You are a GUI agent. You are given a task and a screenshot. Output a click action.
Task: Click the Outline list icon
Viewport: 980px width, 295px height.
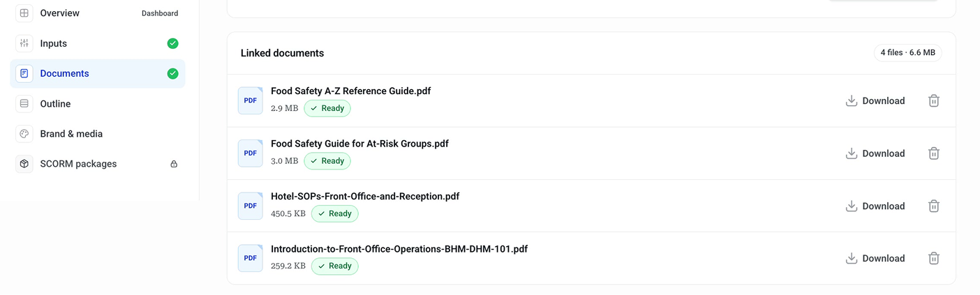(x=24, y=104)
